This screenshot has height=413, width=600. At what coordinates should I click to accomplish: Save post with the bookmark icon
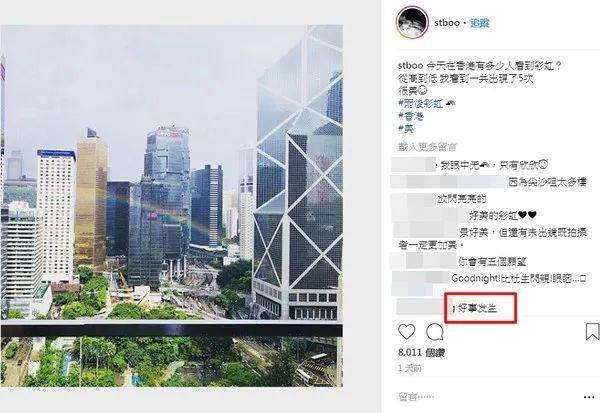tap(592, 331)
